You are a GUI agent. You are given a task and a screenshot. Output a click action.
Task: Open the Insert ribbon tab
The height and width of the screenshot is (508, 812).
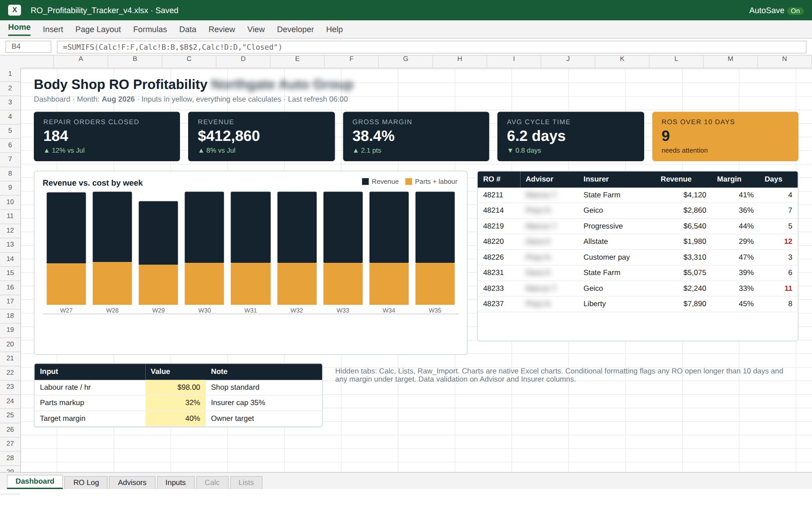pos(53,29)
